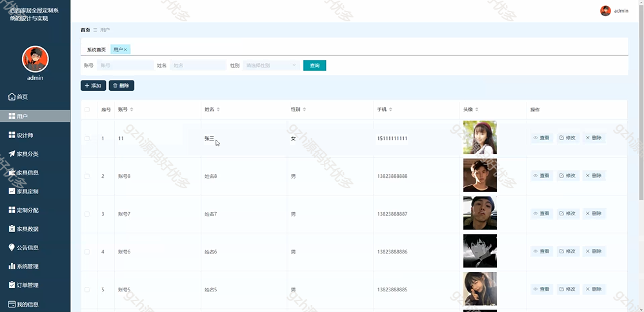Click the 查询 button
Screen dimensions: 644x312
click(x=315, y=65)
